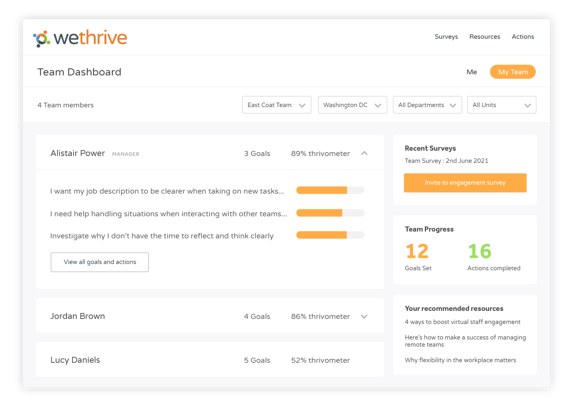Image resolution: width=573 pixels, height=418 pixels.
Task: Open managing remote teams resource link
Action: (465, 341)
